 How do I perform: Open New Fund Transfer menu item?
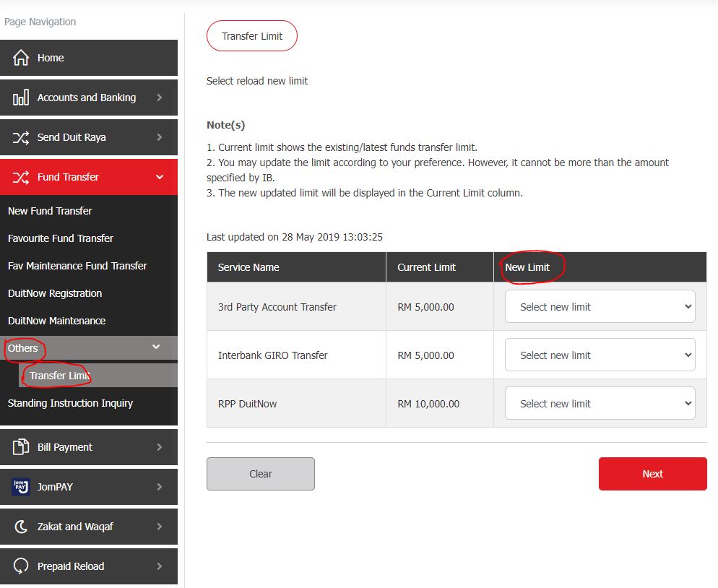[x=50, y=211]
